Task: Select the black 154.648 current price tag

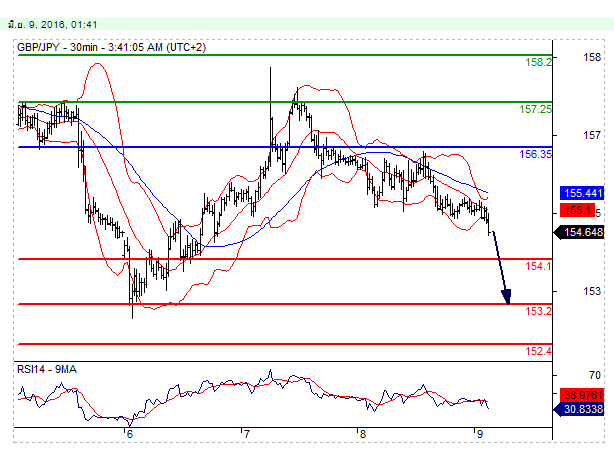Action: (579, 233)
